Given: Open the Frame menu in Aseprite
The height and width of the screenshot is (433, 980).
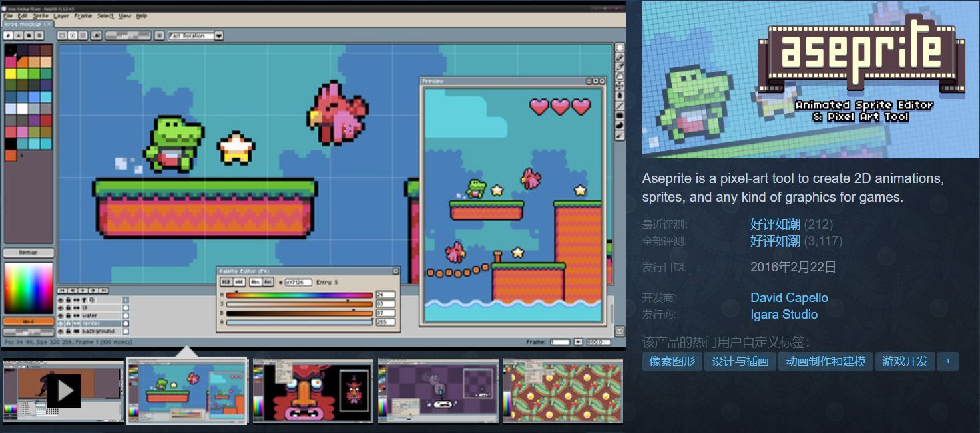Looking at the screenshot, I should (x=83, y=16).
